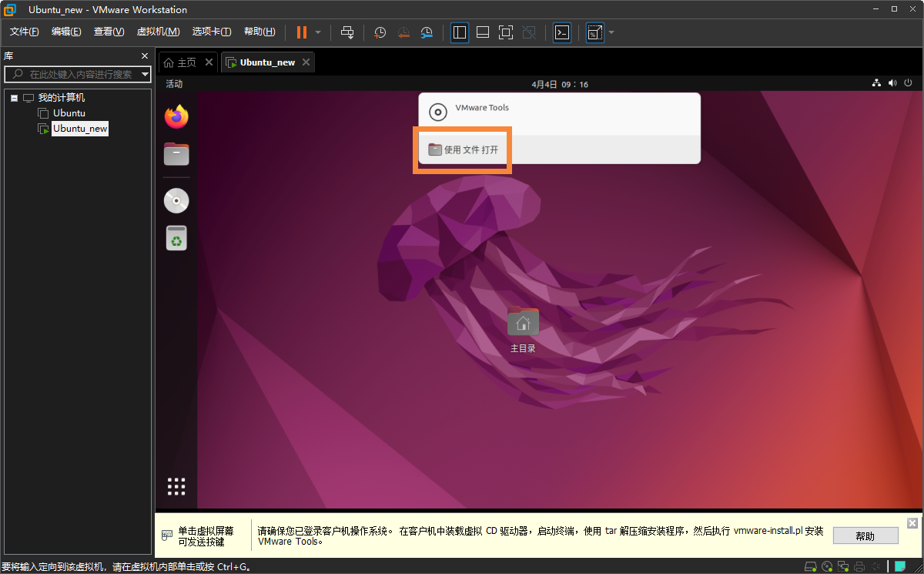The height and width of the screenshot is (574, 924).
Task: Open the 文件(F) menu
Action: [x=24, y=32]
